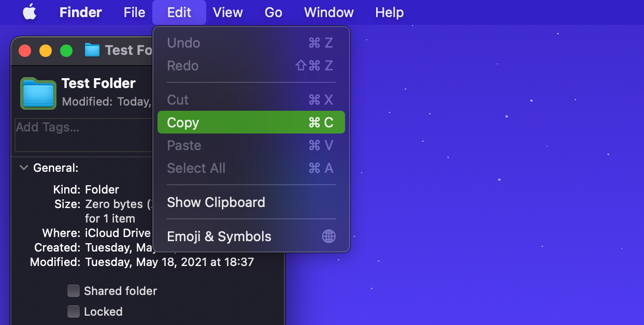Open the Go menu

point(273,12)
